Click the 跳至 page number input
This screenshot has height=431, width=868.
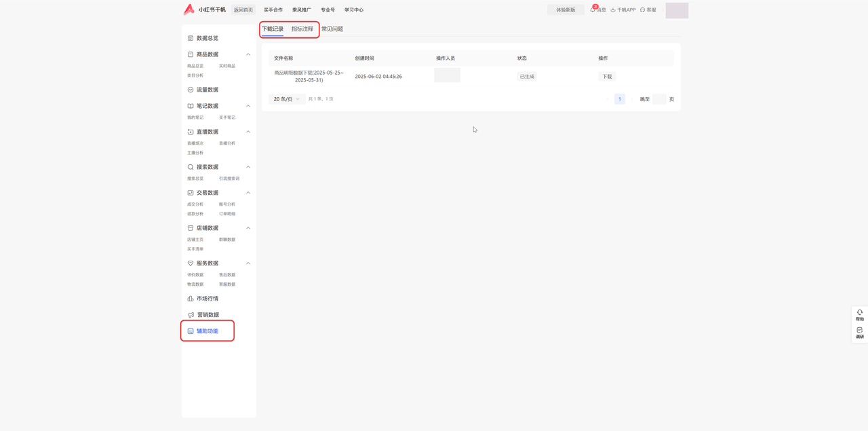click(658, 99)
